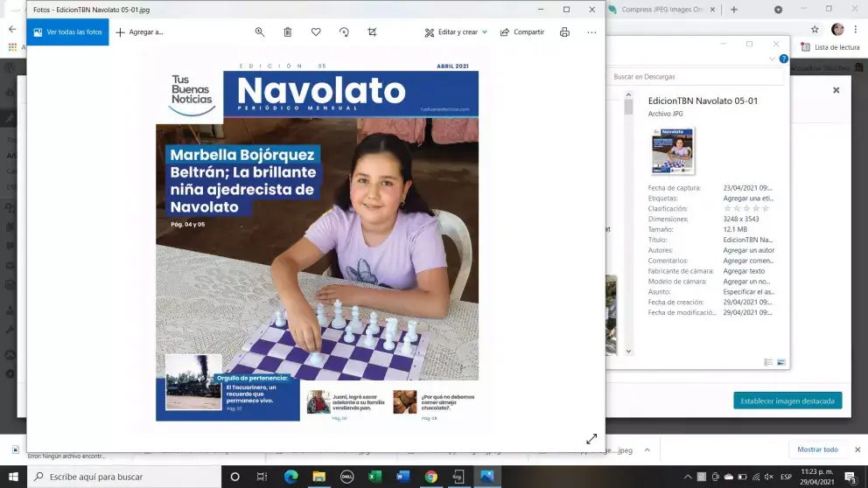The width and height of the screenshot is (868, 488).
Task: Click the Tamaño value 12.1 MB
Action: 735,230
